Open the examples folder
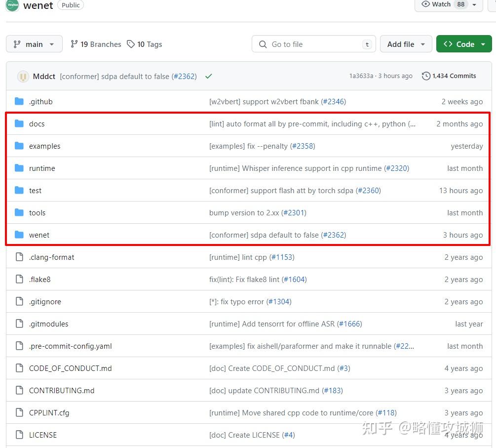The height and width of the screenshot is (448, 496). coord(44,146)
